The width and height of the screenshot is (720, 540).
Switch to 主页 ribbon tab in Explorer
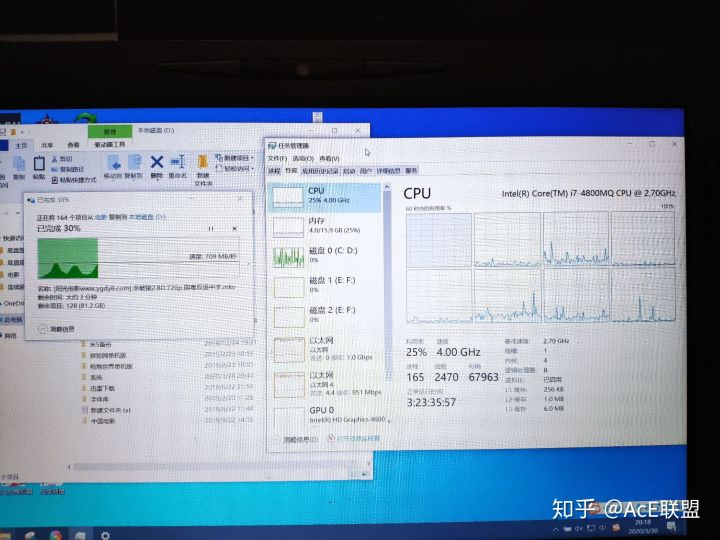[21, 145]
